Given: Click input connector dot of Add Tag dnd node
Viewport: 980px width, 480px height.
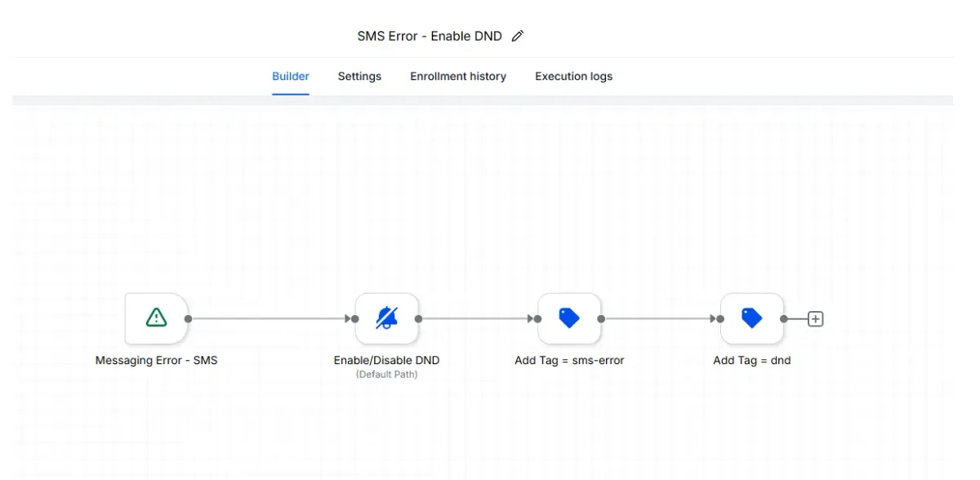Looking at the screenshot, I should pyautogui.click(x=721, y=319).
